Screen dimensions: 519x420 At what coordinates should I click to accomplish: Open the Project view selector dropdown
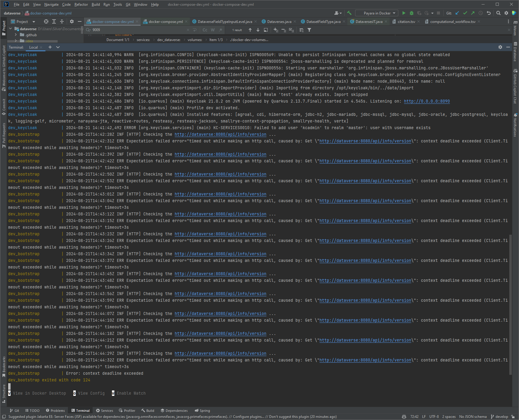(x=33, y=22)
